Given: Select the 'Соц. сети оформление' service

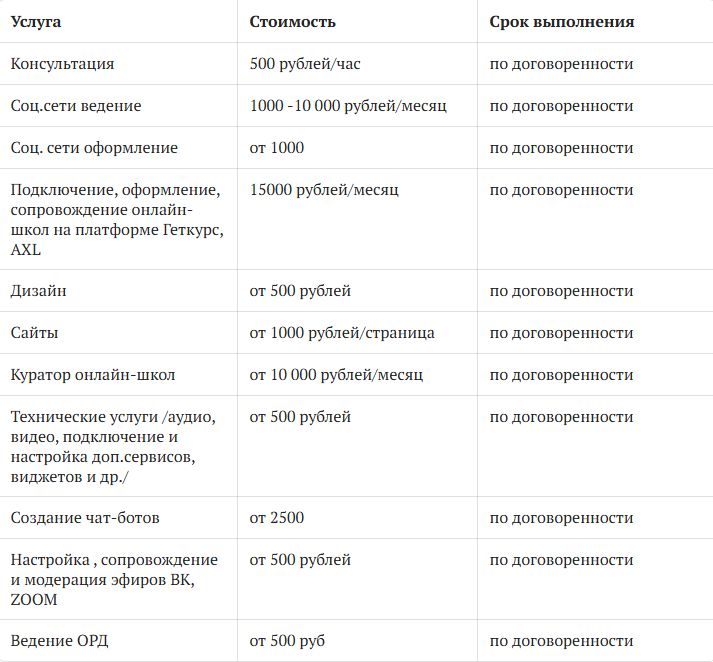Looking at the screenshot, I should pos(94,148).
